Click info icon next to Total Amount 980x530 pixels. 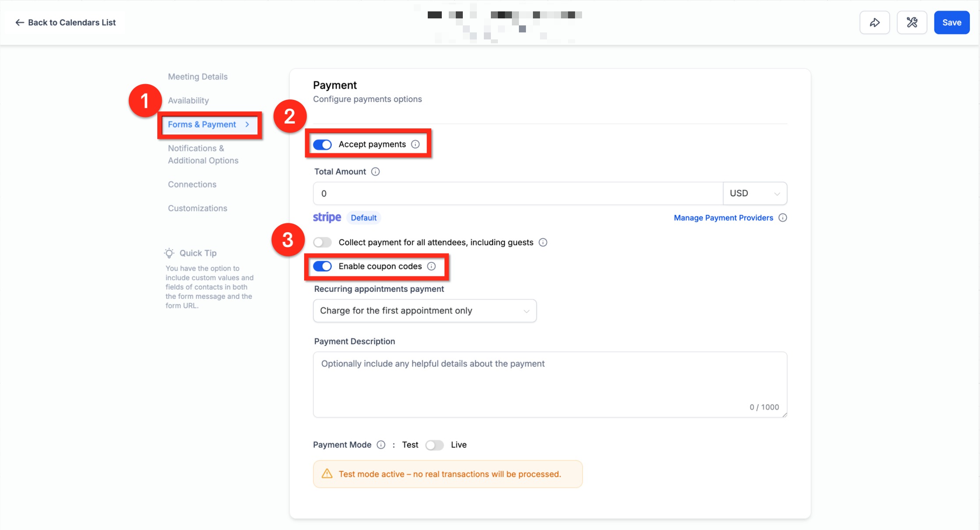(x=376, y=172)
